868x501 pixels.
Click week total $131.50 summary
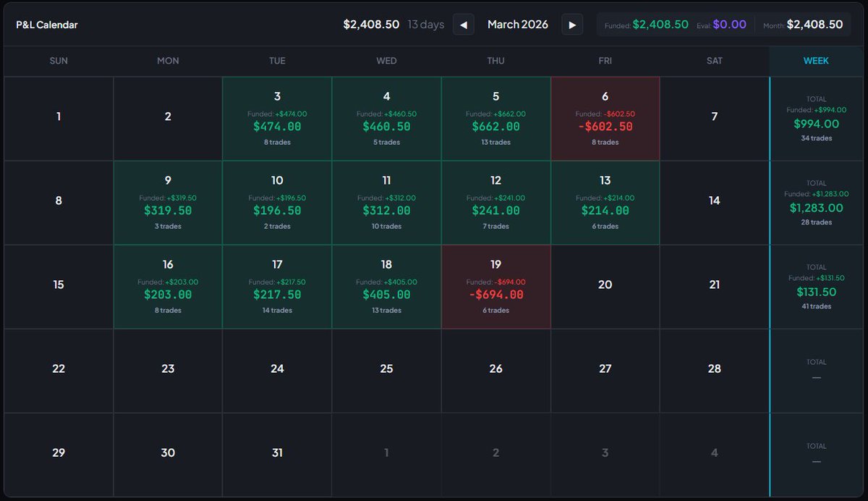[x=817, y=287]
